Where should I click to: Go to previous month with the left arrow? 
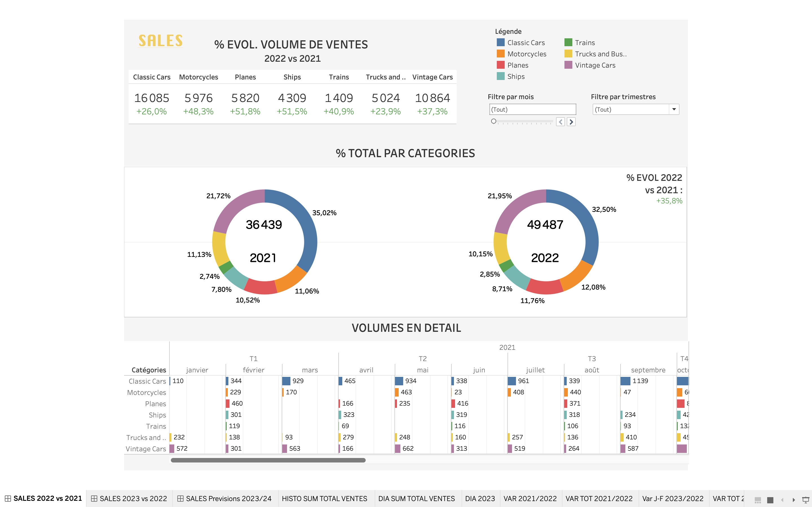click(x=560, y=122)
